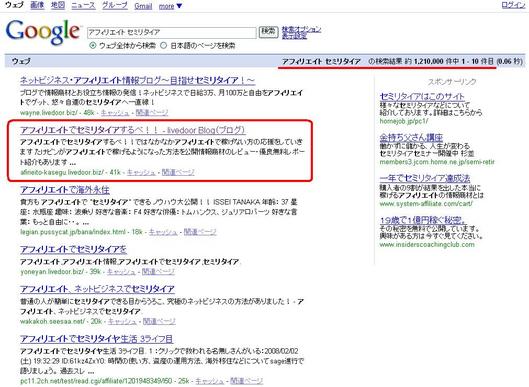The image size is (529, 387).
Task: Open 表示設定 preferences link
Action: coord(294,36)
